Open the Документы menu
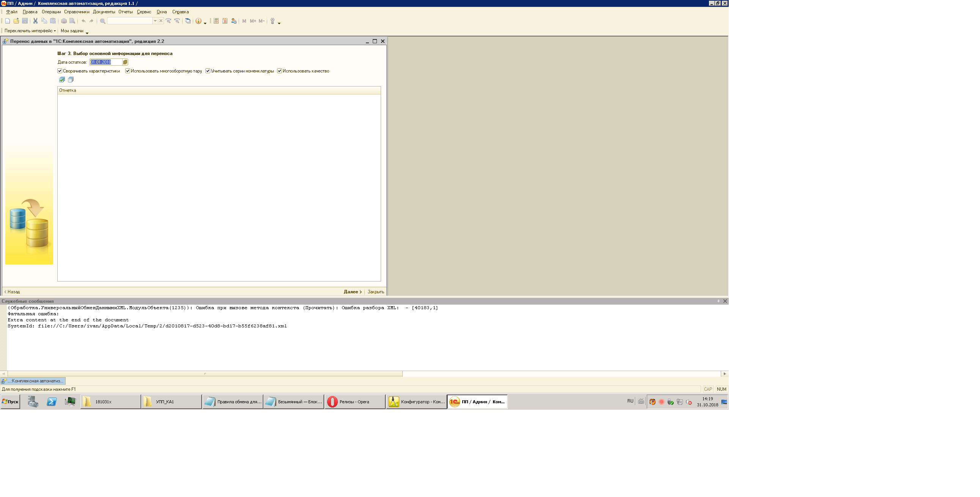 (104, 12)
